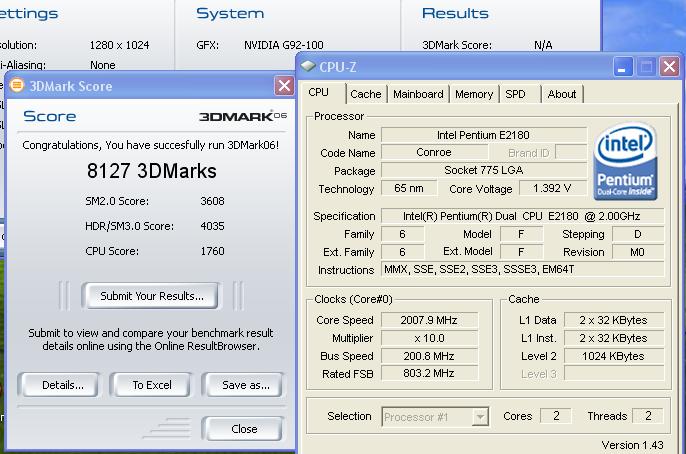Screen dimensions: 686x454
Task: Click the Instructions field listing MMX, SSE
Action: [x=522, y=269]
